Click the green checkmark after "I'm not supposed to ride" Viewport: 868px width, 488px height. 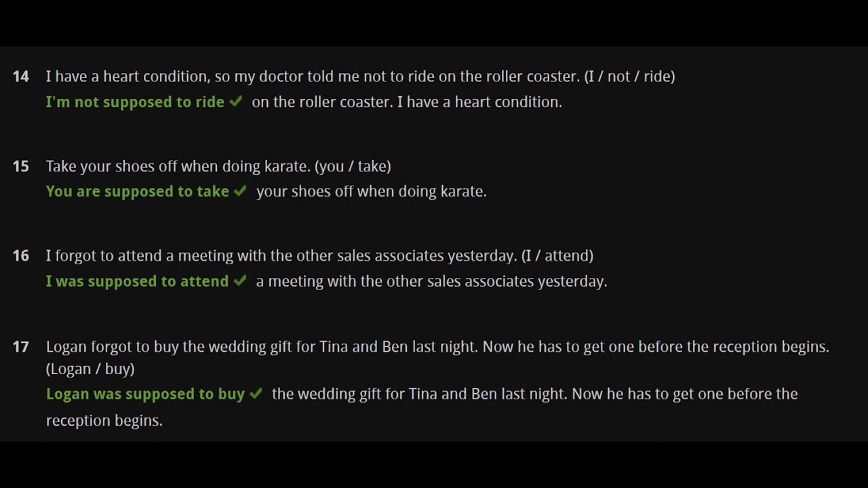point(236,102)
